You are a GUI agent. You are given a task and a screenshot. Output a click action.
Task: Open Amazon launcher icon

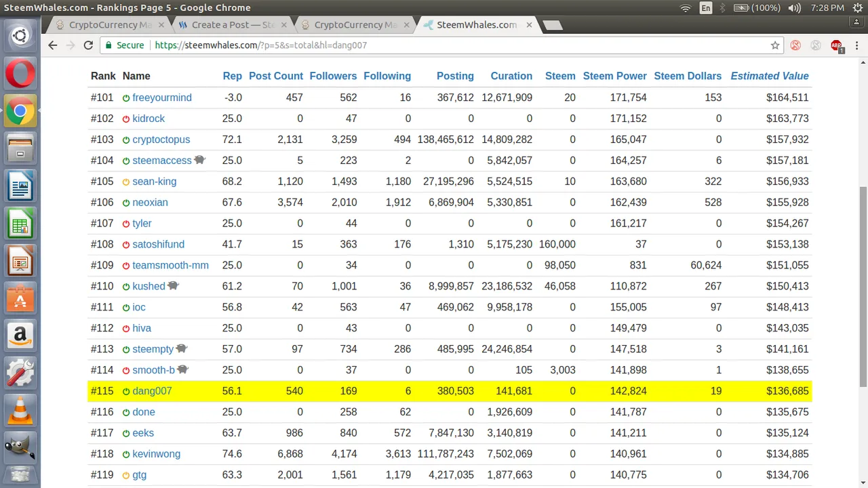coord(20,335)
